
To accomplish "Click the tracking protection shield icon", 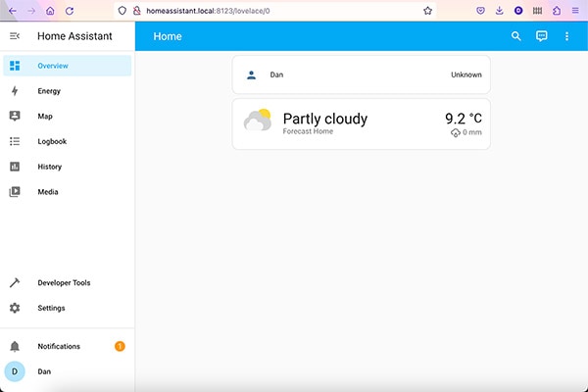I will (x=122, y=11).
